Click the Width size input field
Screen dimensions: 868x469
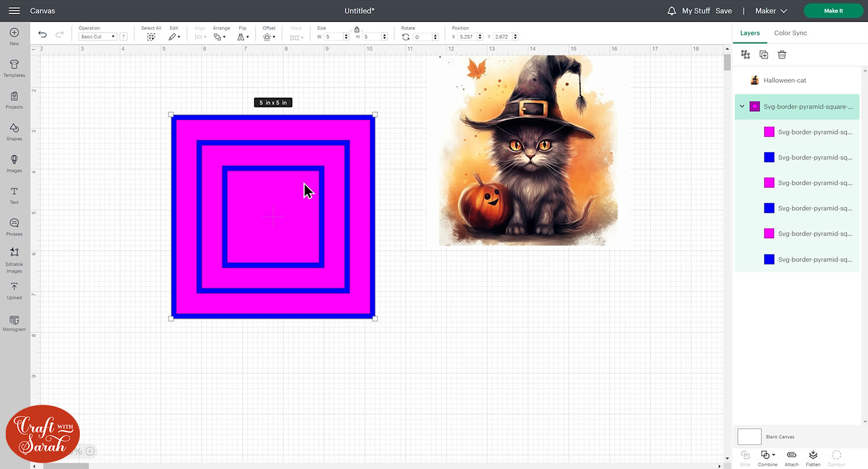coord(334,37)
